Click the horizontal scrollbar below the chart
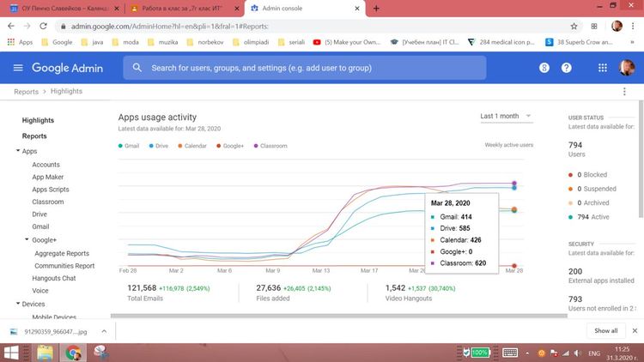644x362 pixels. coord(339,316)
